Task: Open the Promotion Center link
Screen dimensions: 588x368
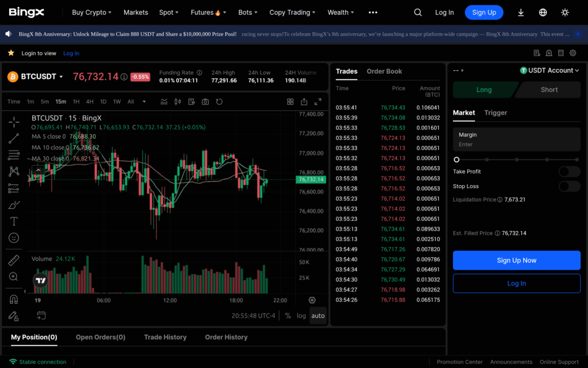Action: (x=459, y=362)
